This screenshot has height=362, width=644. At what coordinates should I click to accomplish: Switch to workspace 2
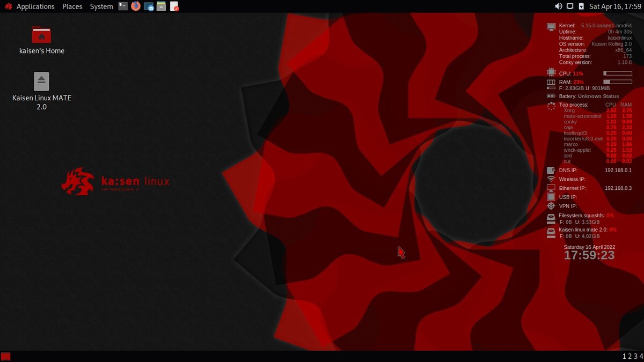point(628,356)
